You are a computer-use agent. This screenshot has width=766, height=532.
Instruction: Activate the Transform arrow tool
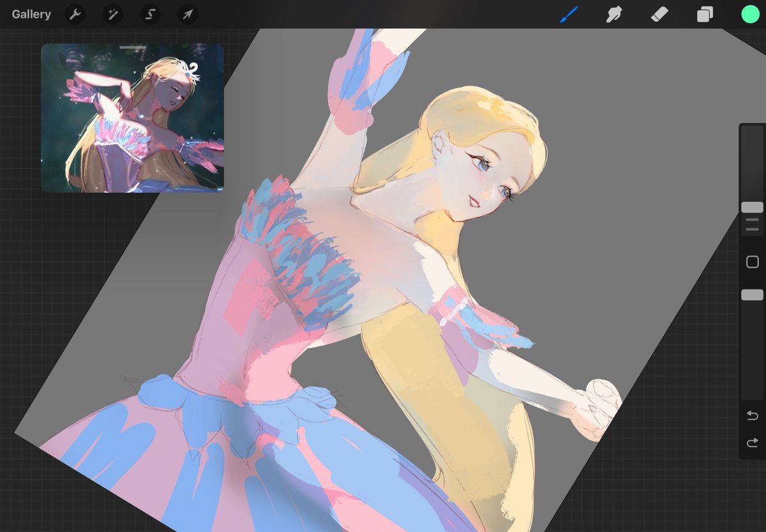tap(188, 15)
